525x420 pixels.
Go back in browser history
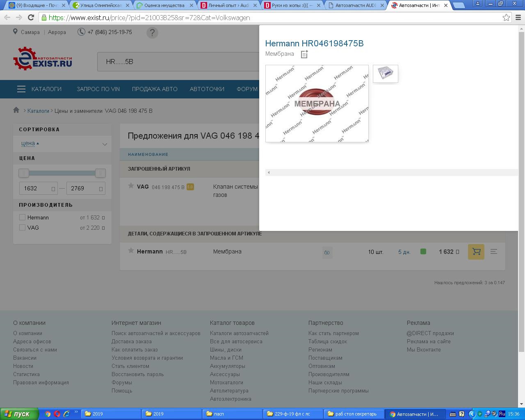point(7,18)
